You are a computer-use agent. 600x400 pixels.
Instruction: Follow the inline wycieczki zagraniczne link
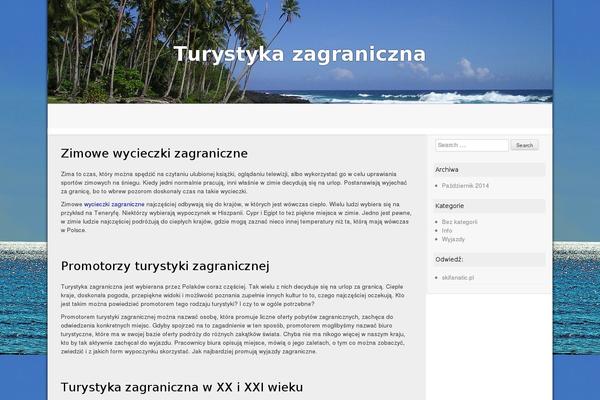(114, 204)
